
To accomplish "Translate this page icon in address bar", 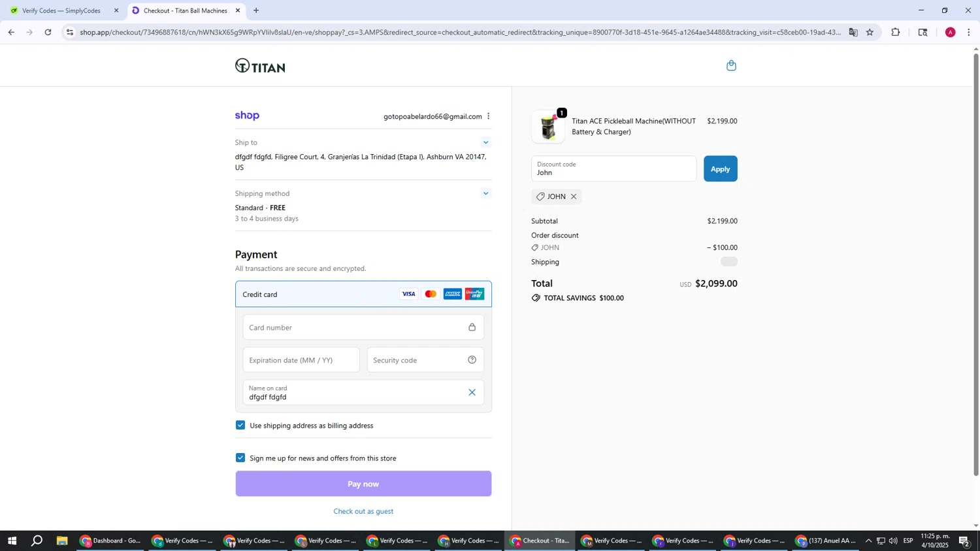I will pos(853,32).
